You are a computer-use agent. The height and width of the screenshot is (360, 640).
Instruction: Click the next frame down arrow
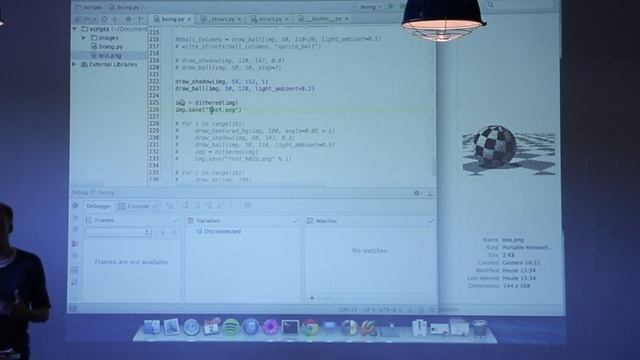(174, 233)
